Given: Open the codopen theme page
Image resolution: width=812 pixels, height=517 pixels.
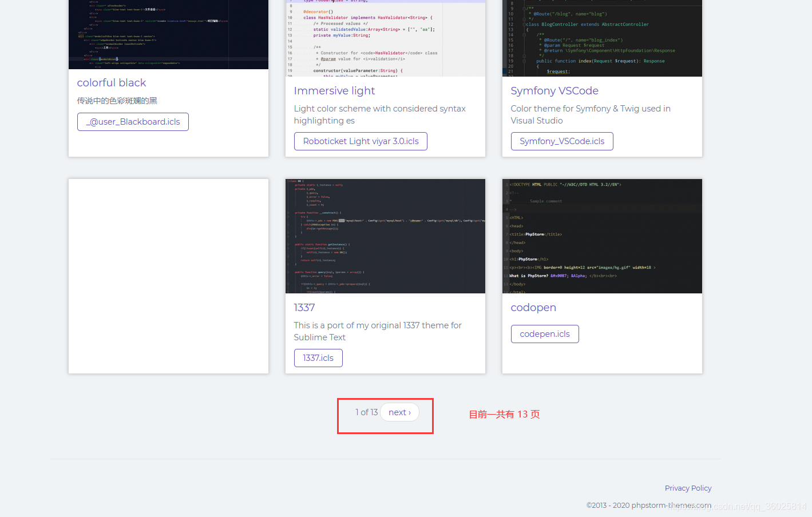Looking at the screenshot, I should point(533,307).
